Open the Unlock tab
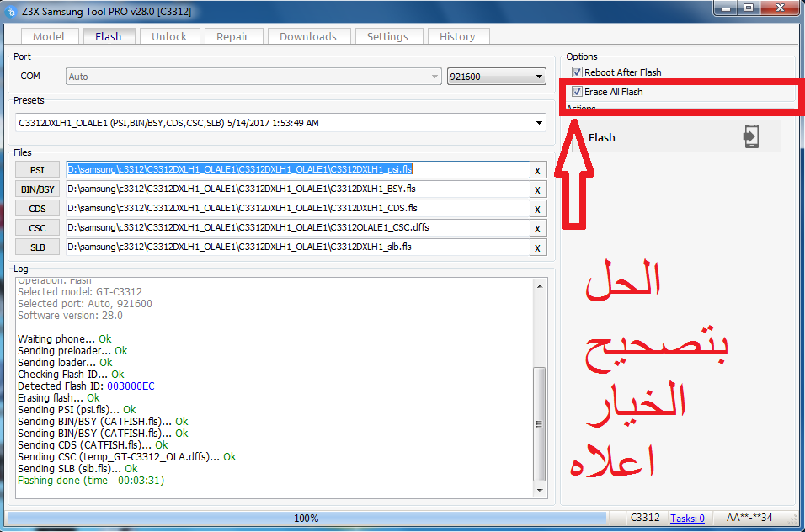 click(x=169, y=36)
